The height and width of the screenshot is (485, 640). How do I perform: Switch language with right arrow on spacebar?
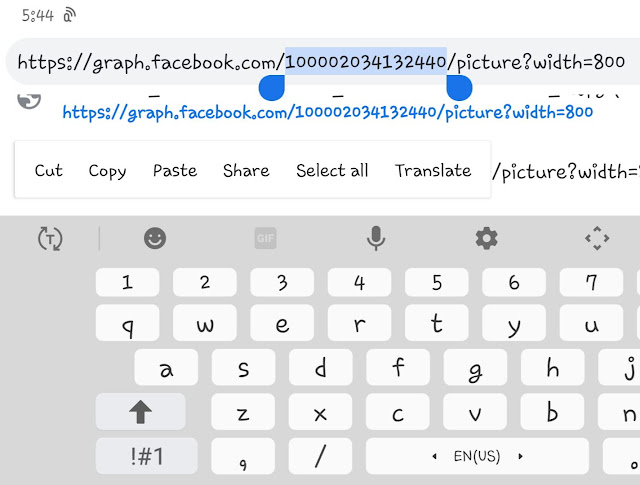[x=520, y=456]
